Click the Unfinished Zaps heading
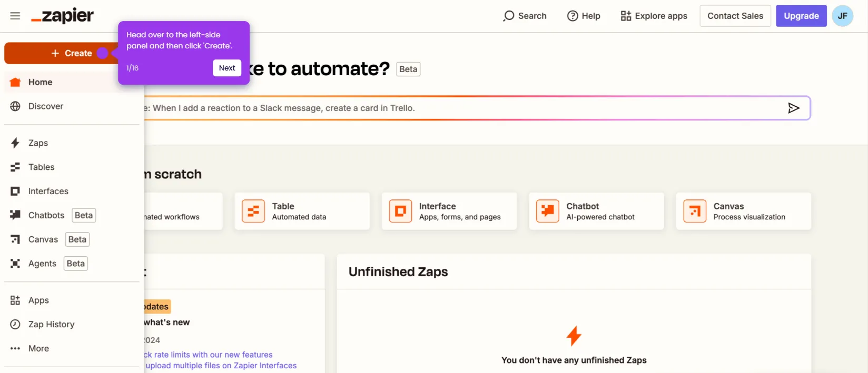This screenshot has height=373, width=868. tap(398, 271)
